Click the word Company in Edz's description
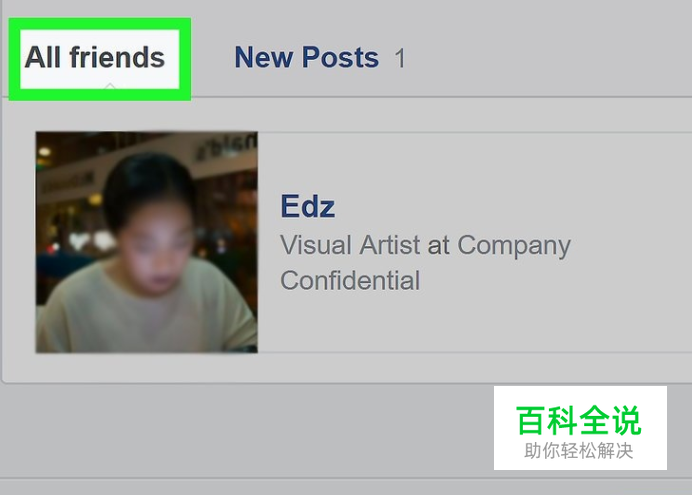 pos(514,246)
